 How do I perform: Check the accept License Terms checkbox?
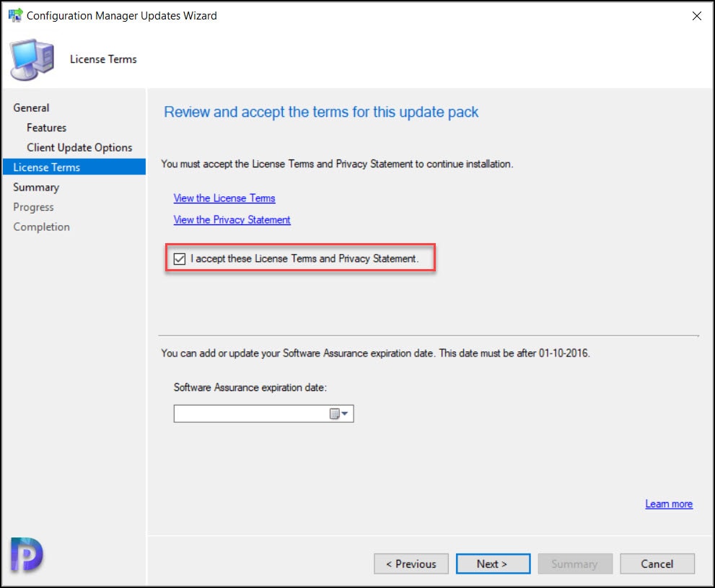(180, 259)
